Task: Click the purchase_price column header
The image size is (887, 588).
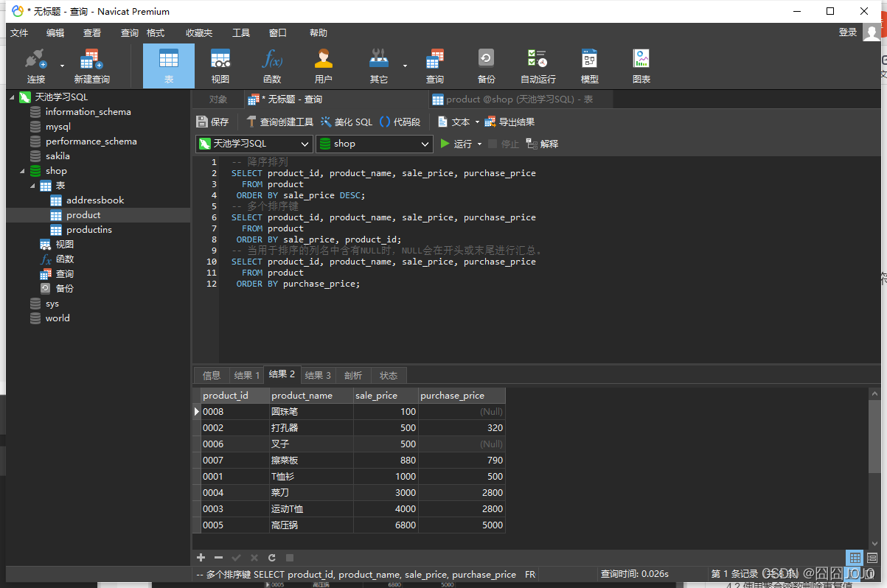Action: pos(462,396)
